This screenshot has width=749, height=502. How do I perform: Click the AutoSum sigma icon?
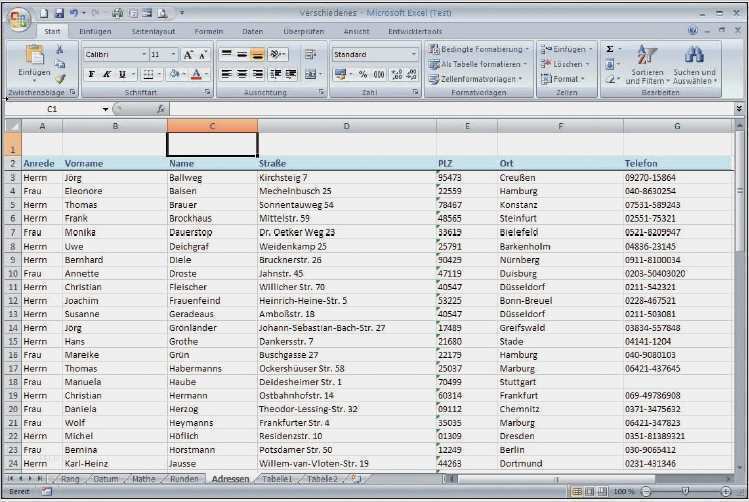pos(610,49)
